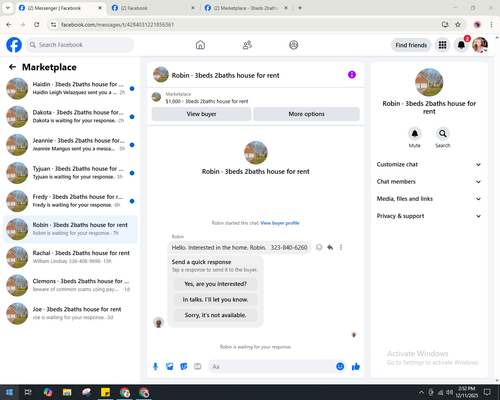Attach a photo with the image icon

tap(170, 367)
